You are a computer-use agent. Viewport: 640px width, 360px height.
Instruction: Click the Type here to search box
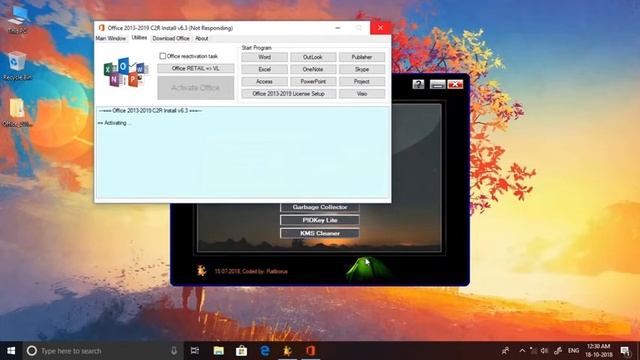[103, 351]
